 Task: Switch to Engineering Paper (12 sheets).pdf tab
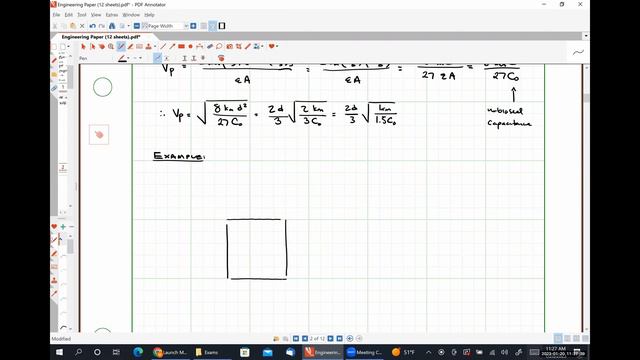[x=101, y=37]
